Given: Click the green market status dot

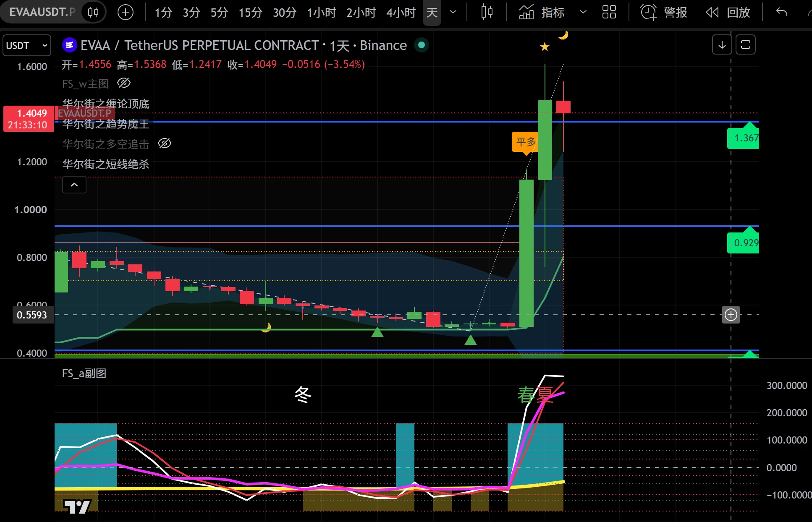Looking at the screenshot, I should click(422, 45).
